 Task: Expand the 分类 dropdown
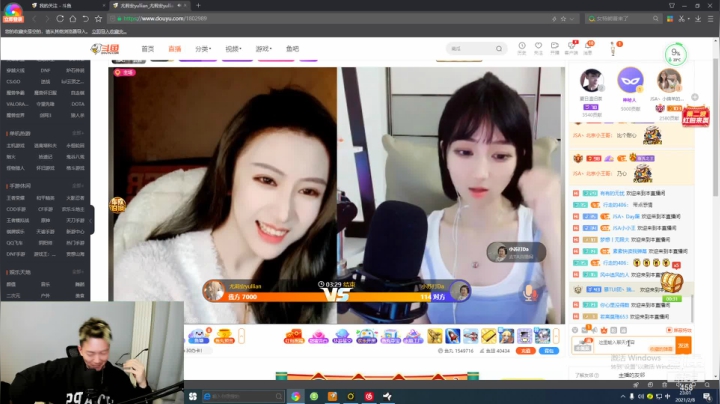pos(203,49)
